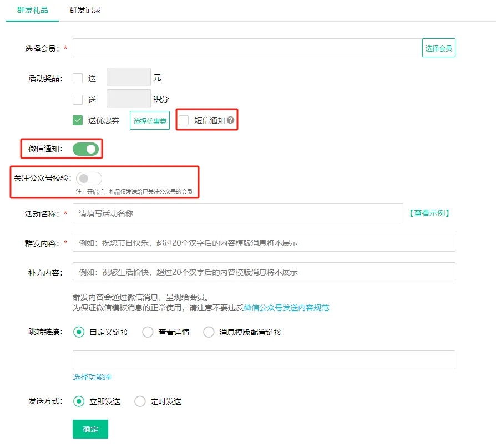Viewport: 496px width, 448px height.
Task: Click the 活动名称 input field
Action: (237, 213)
